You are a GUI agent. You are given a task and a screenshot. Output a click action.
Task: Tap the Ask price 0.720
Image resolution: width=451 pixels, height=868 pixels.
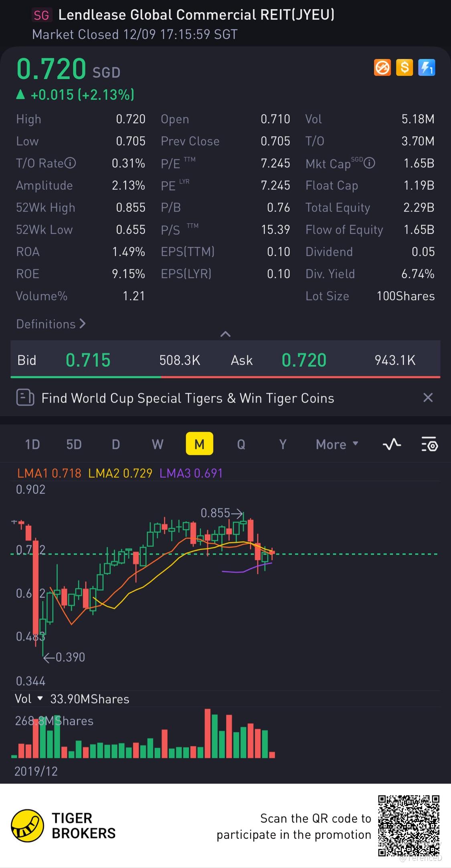click(304, 360)
